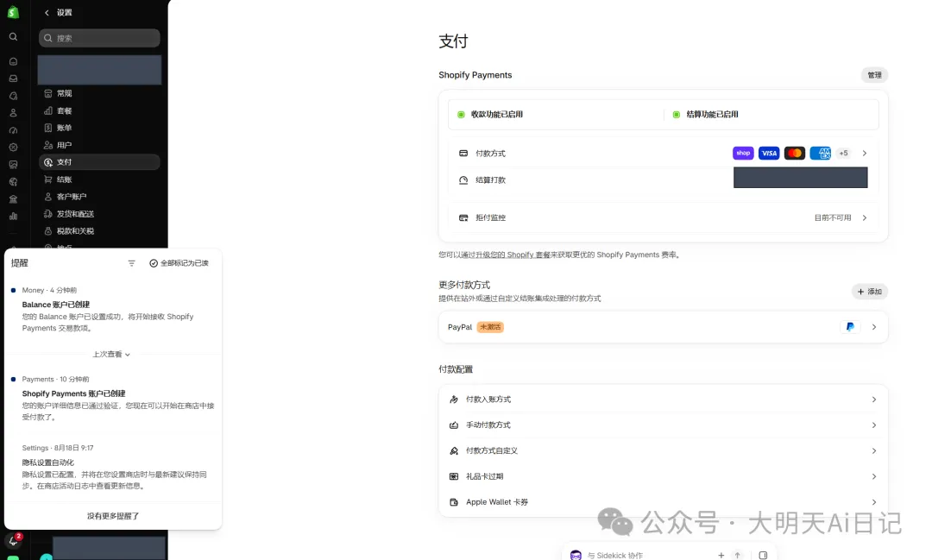Click the Shopify logo icon
Viewport: 932px width, 560px height.
pyautogui.click(x=13, y=11)
